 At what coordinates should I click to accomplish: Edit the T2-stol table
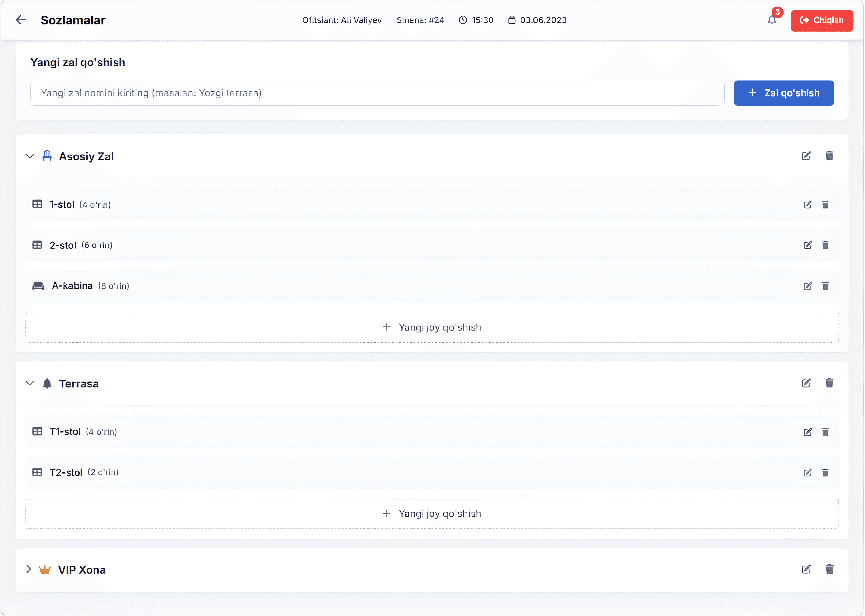coord(807,473)
